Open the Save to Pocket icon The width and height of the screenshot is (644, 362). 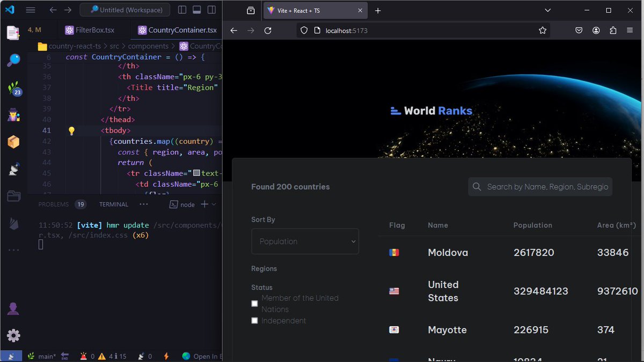tap(579, 31)
